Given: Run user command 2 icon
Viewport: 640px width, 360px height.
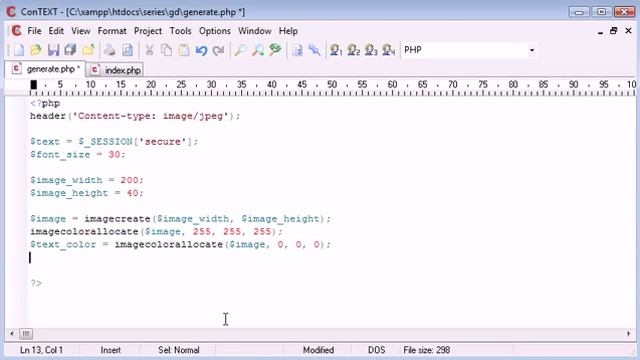Looking at the screenshot, I should coord(353,50).
